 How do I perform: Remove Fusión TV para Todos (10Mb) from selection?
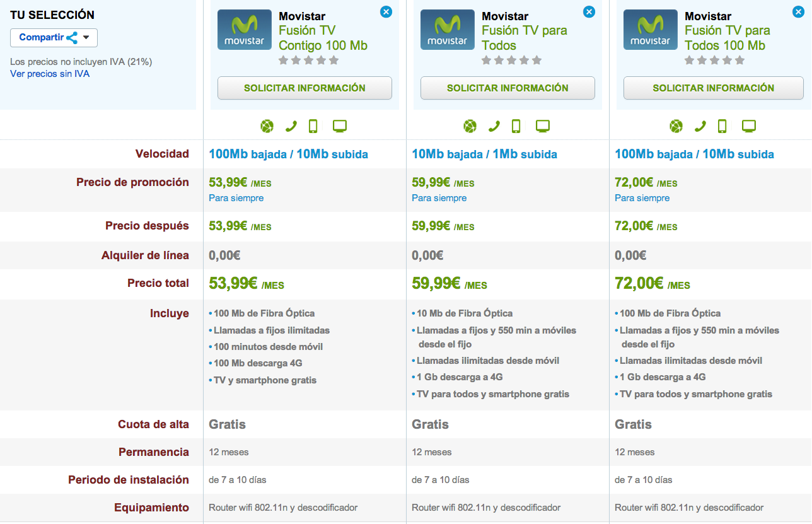point(589,11)
